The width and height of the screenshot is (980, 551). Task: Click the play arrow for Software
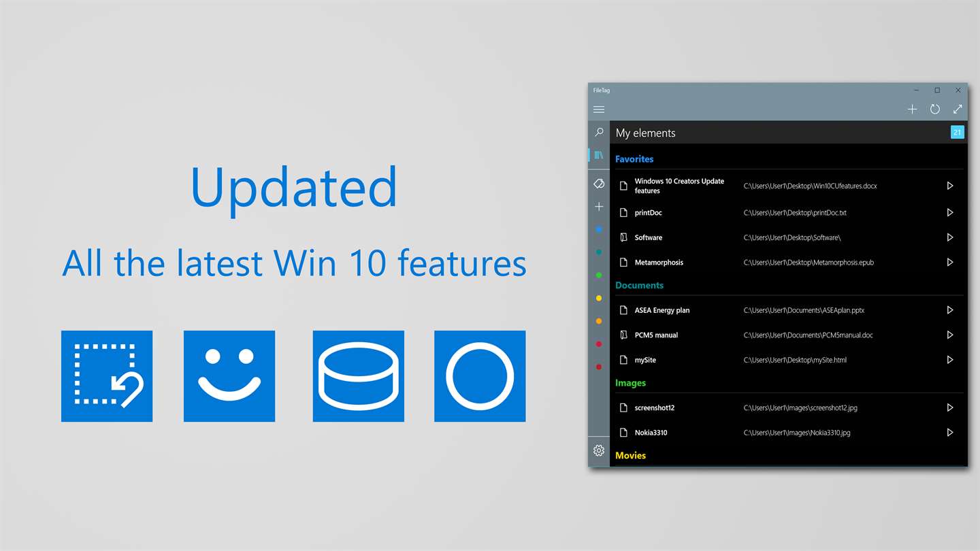tap(950, 237)
